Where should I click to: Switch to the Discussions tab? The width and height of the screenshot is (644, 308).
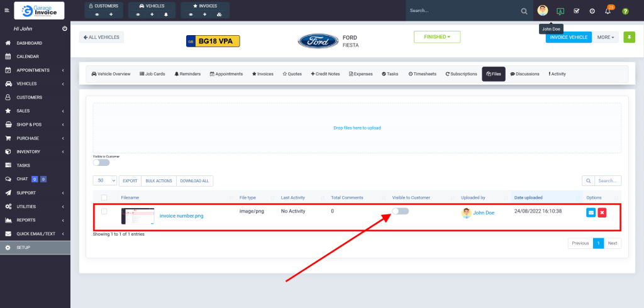(525, 74)
